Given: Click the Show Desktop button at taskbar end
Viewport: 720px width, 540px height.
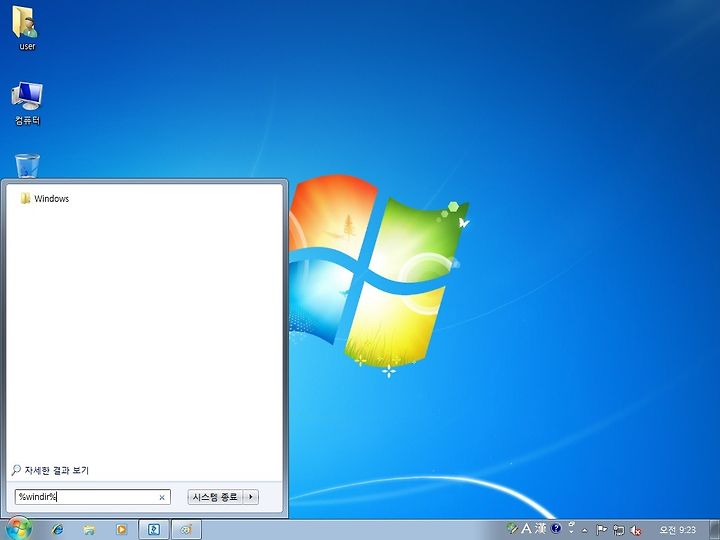Looking at the screenshot, I should click(x=714, y=529).
